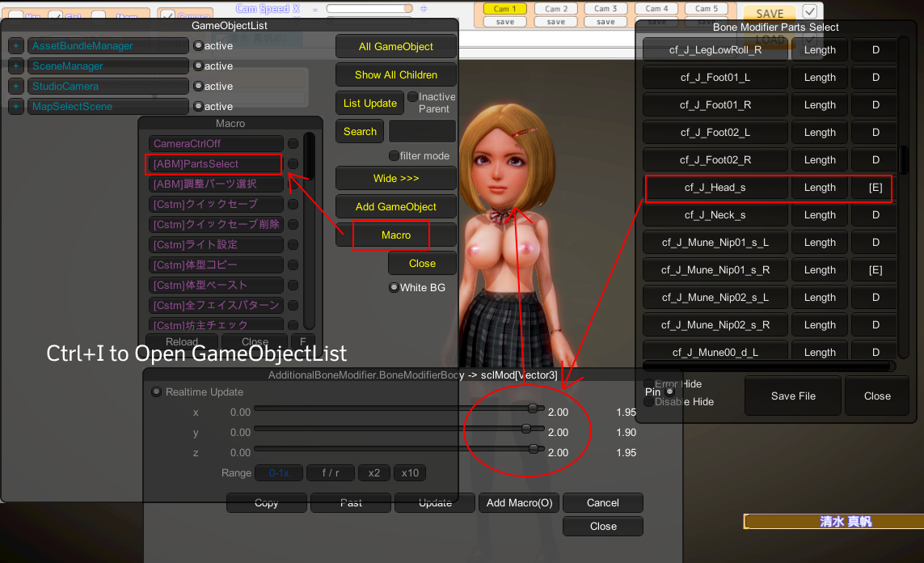924x563 pixels.
Task: Click Length for cf_J_Head_s
Action: (820, 188)
